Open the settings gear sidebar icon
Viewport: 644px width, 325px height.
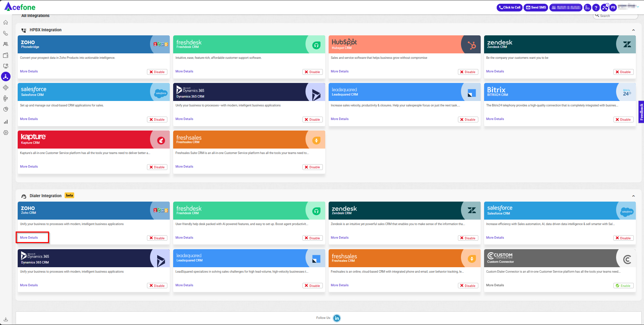coord(6,133)
